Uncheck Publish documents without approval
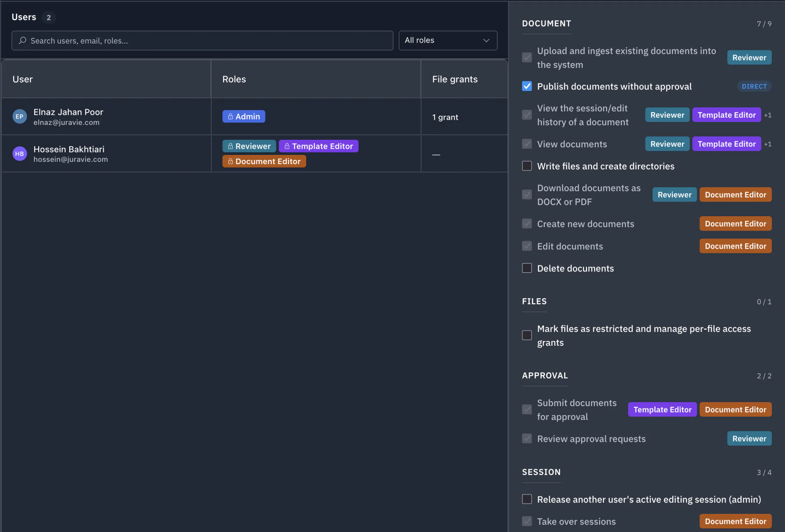The image size is (785, 532). pos(527,86)
